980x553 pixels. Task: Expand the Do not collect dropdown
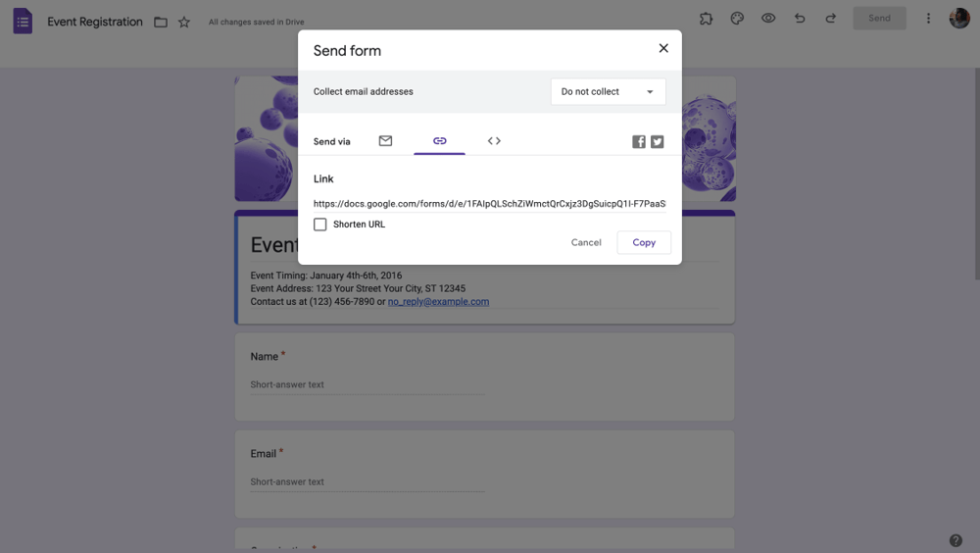(x=608, y=92)
